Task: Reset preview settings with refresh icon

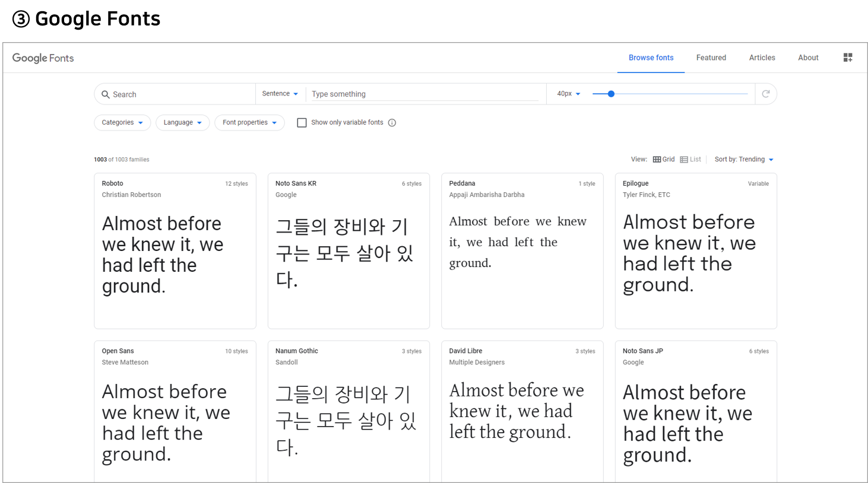Action: click(x=766, y=94)
